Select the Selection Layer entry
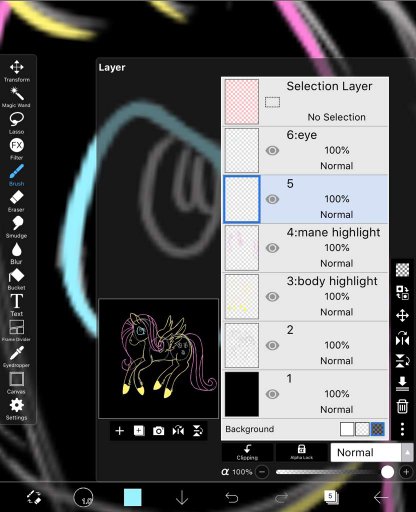 pos(305,102)
